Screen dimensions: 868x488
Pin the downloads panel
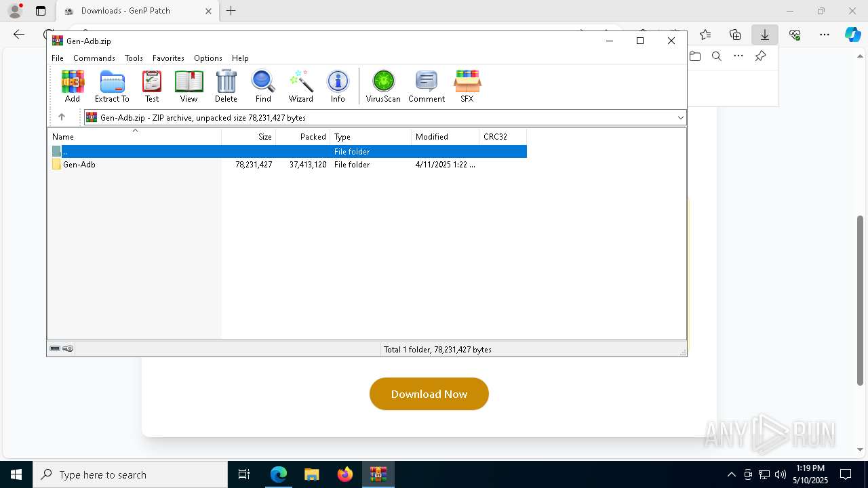(x=760, y=56)
